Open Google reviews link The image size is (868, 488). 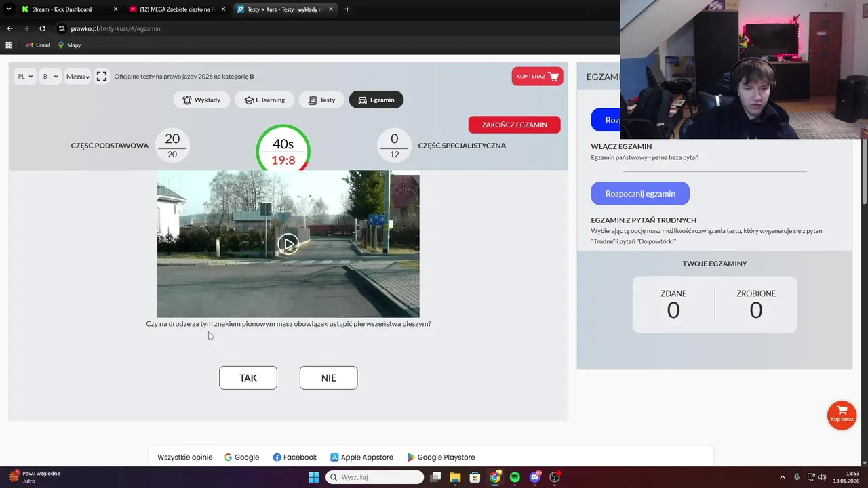click(242, 457)
